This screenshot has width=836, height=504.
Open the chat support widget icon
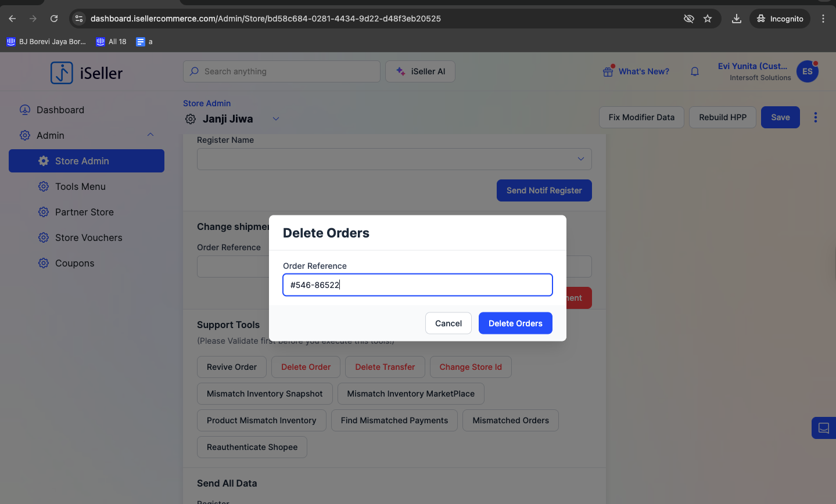[823, 428]
